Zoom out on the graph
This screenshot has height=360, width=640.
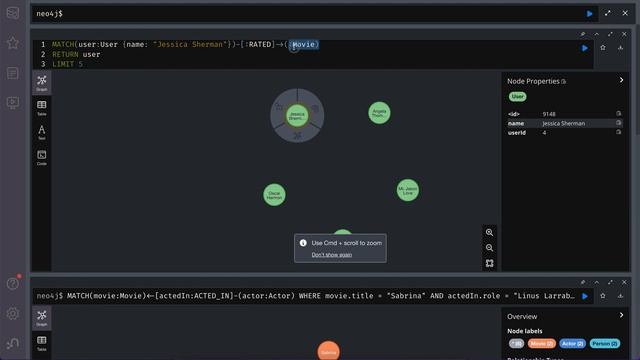(489, 248)
